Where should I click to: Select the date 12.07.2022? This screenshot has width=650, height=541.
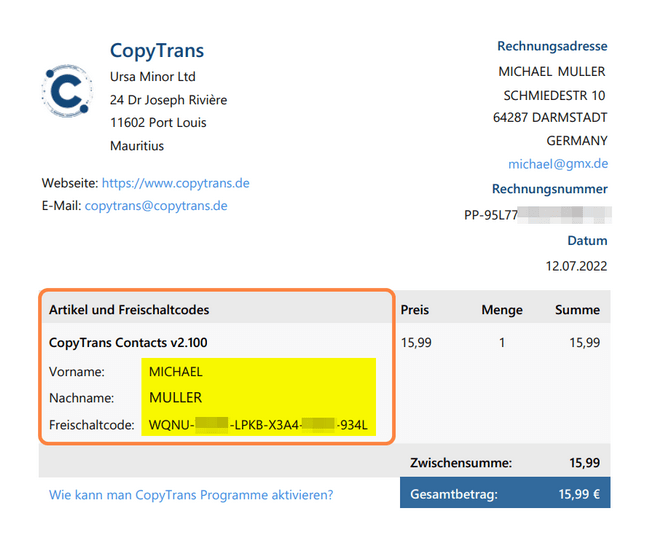point(576,266)
